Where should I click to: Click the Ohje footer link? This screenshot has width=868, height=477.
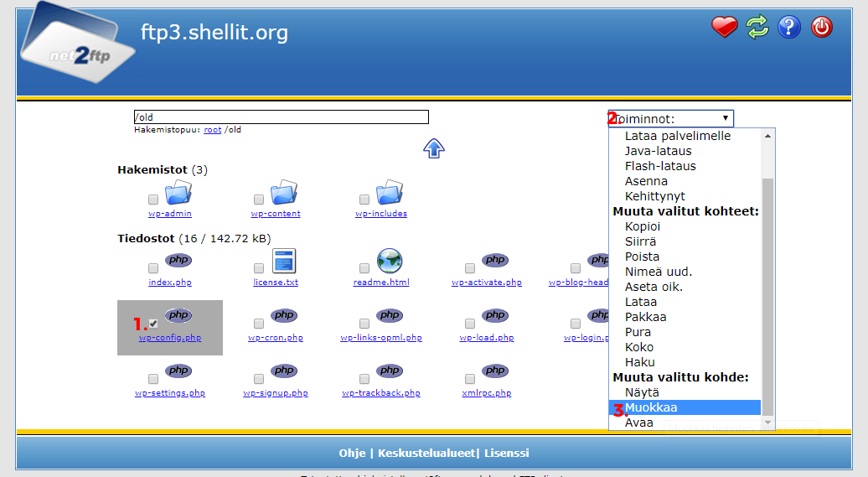pyautogui.click(x=352, y=453)
